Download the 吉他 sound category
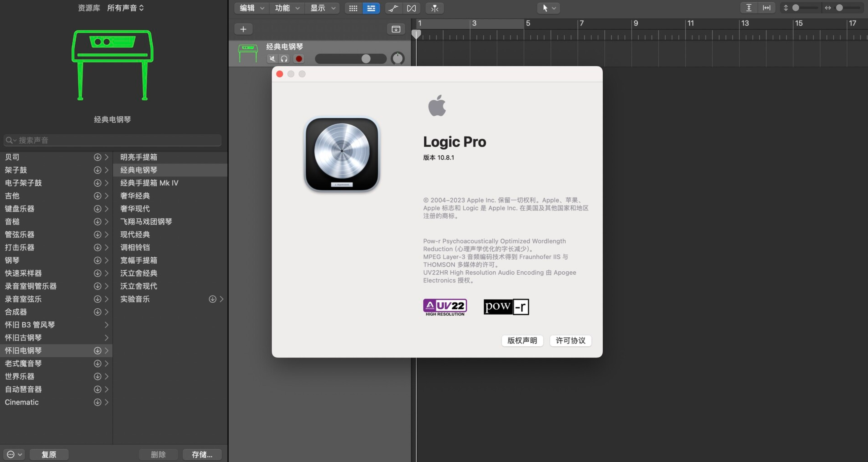This screenshot has height=462, width=868. click(98, 196)
